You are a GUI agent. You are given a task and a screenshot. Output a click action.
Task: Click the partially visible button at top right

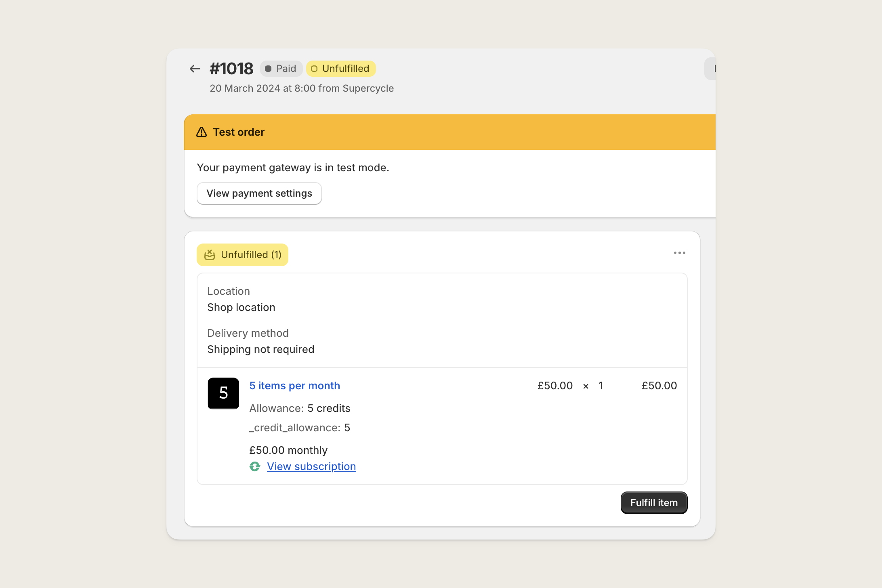click(x=710, y=69)
